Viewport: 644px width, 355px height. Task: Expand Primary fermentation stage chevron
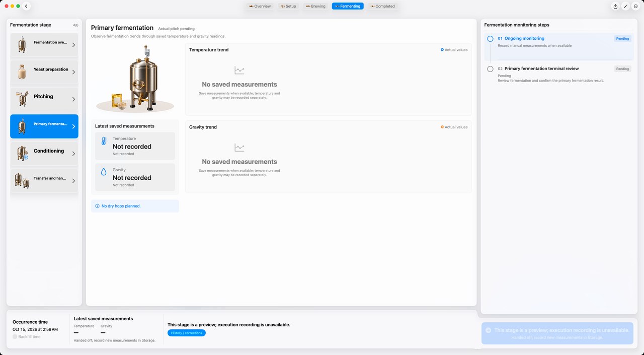coord(73,126)
